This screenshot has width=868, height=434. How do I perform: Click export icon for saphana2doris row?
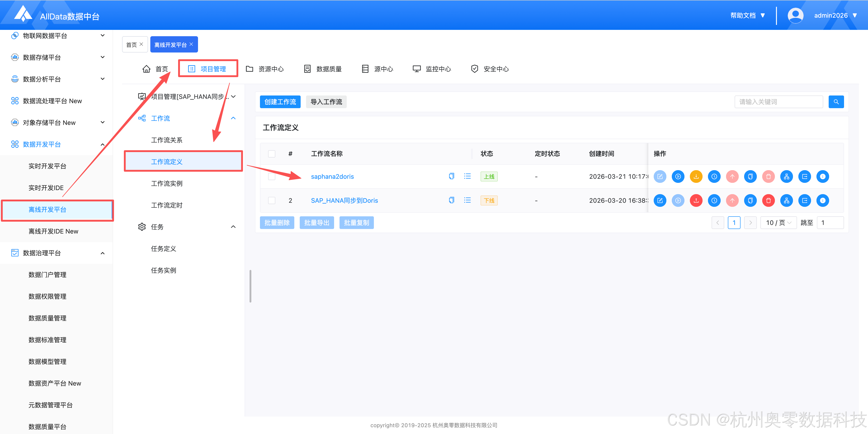pos(804,176)
